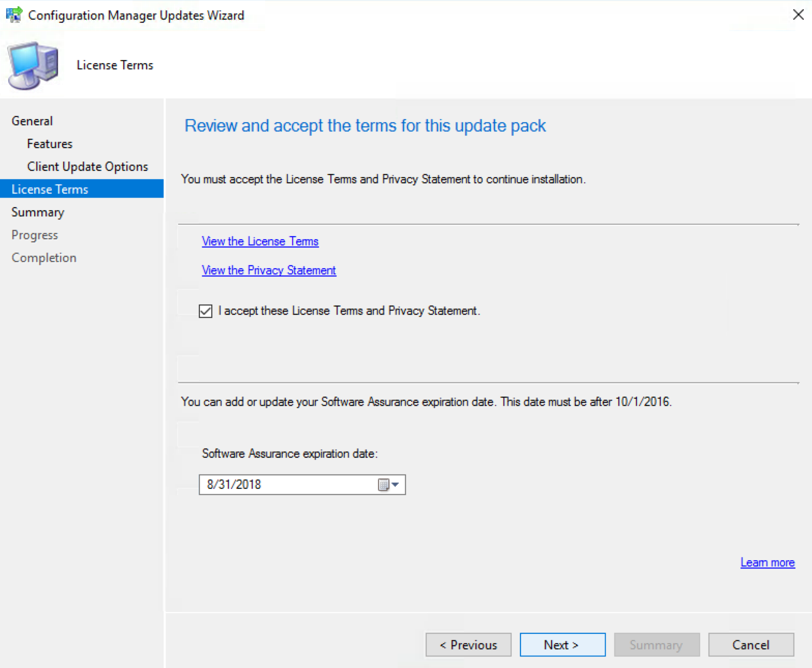Click the 'License Terms' header title text

click(x=115, y=65)
